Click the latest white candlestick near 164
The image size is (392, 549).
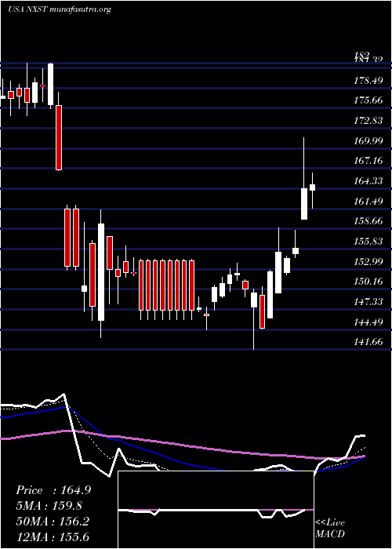(x=312, y=187)
